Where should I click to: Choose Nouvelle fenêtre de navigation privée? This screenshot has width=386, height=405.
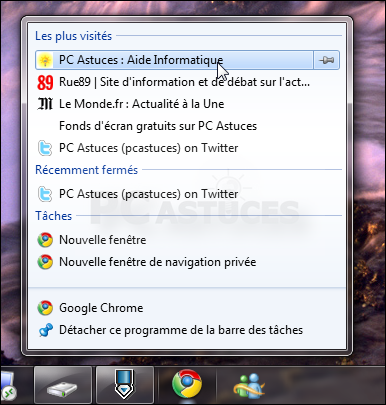(187, 262)
